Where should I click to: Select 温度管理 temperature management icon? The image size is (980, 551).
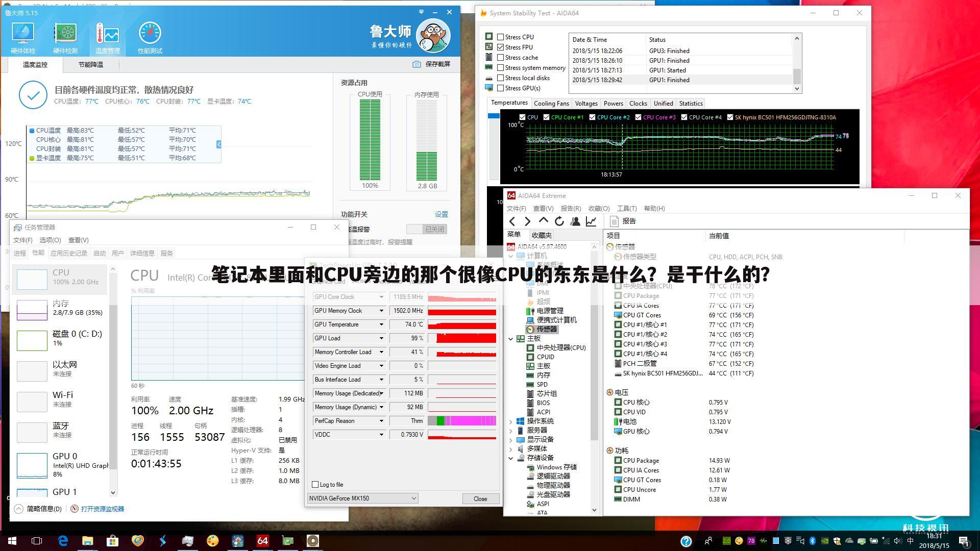click(107, 38)
